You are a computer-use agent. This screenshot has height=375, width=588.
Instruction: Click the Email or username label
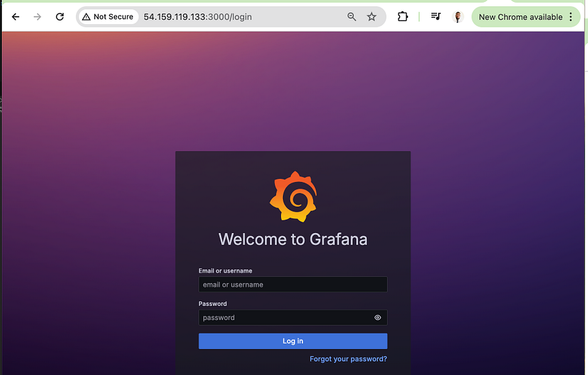click(225, 271)
